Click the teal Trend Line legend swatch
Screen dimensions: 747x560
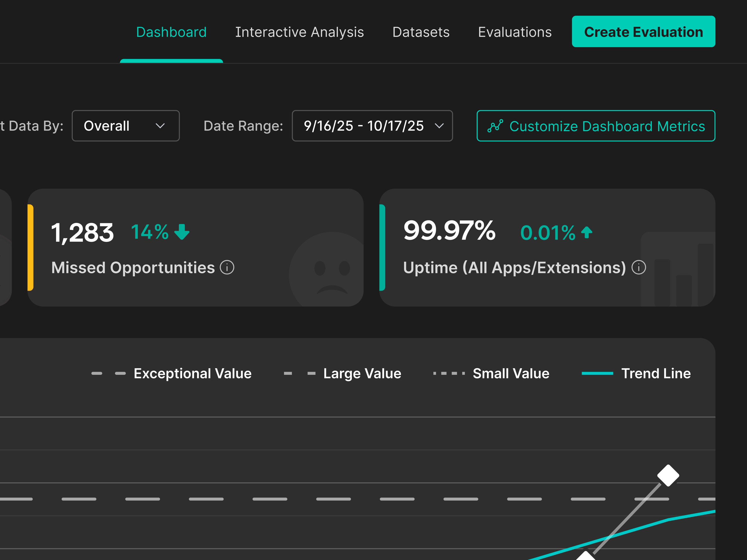597,373
